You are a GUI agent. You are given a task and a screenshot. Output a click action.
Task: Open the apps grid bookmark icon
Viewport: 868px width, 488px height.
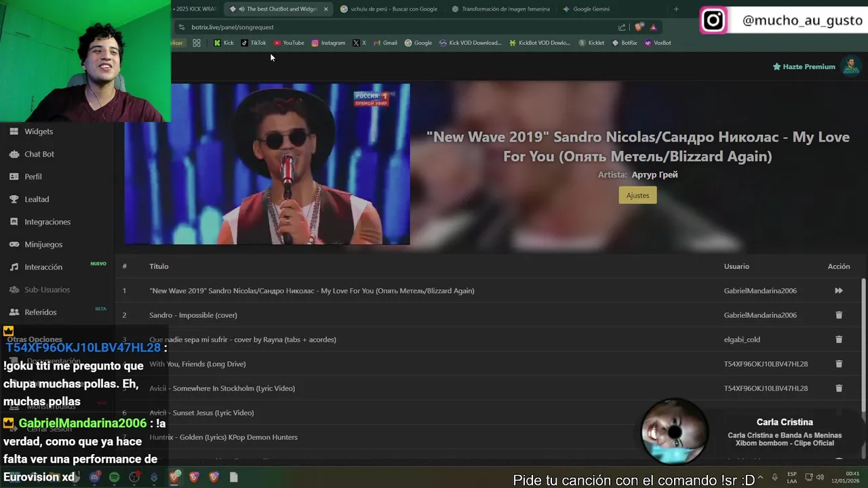(x=197, y=43)
